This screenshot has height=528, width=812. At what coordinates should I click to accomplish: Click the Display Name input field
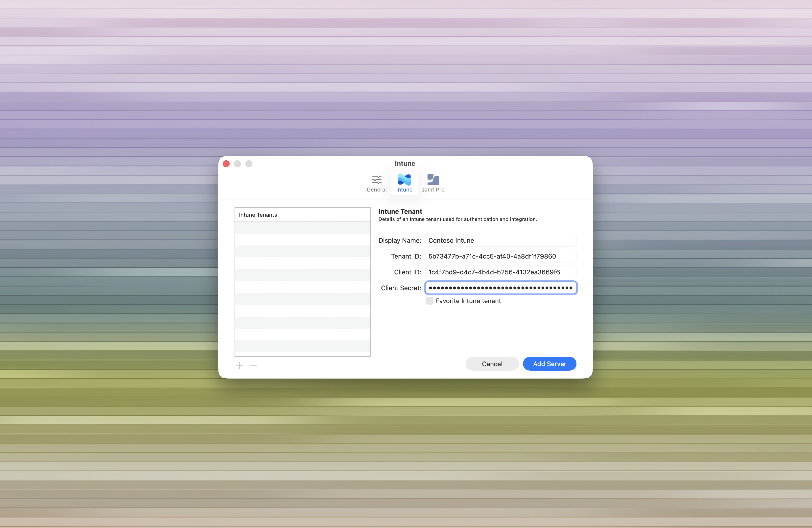[501, 240]
